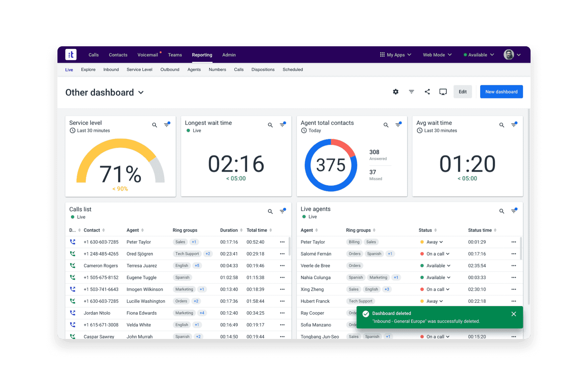
Task: Create a New dashboard
Action: [x=501, y=92]
